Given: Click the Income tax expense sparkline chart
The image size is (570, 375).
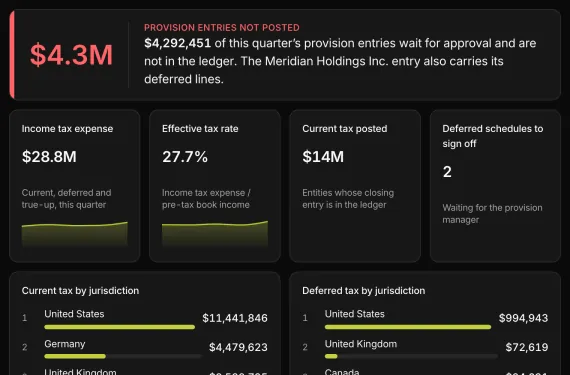Looking at the screenshot, I should click(75, 234).
